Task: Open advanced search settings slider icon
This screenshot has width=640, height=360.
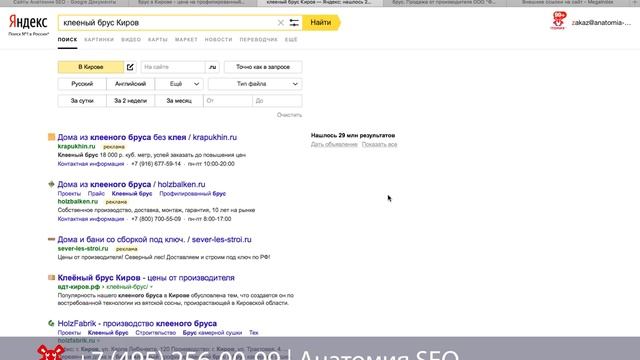Action: pos(294,23)
